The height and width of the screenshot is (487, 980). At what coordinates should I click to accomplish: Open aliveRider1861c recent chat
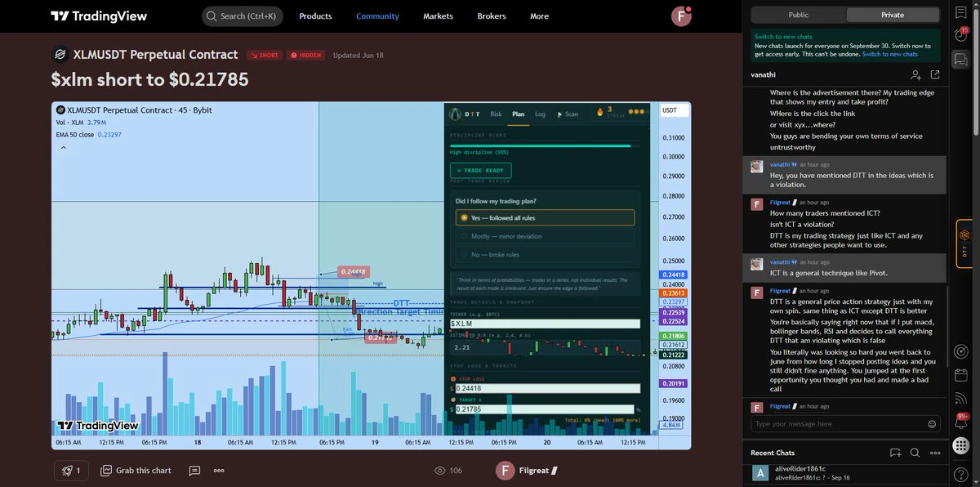(x=845, y=474)
